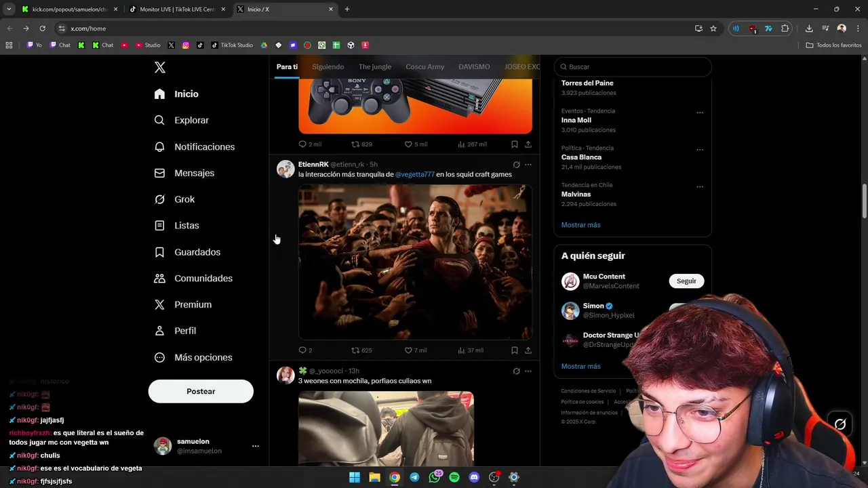The width and height of the screenshot is (868, 488).
Task: Select the Para ti tab
Action: pyautogui.click(x=287, y=66)
